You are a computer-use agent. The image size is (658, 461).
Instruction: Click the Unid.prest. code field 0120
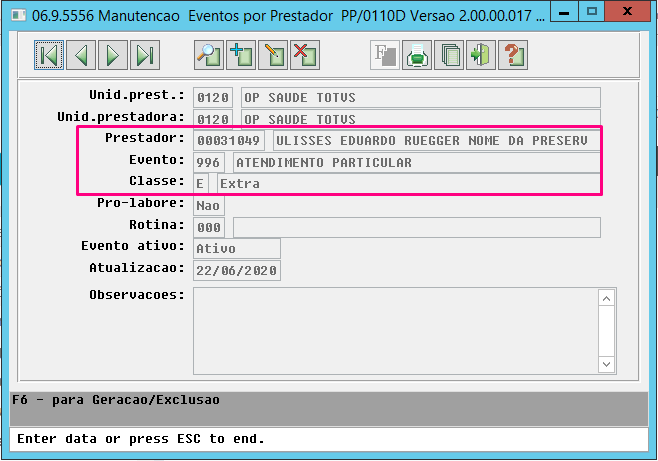coord(213,98)
